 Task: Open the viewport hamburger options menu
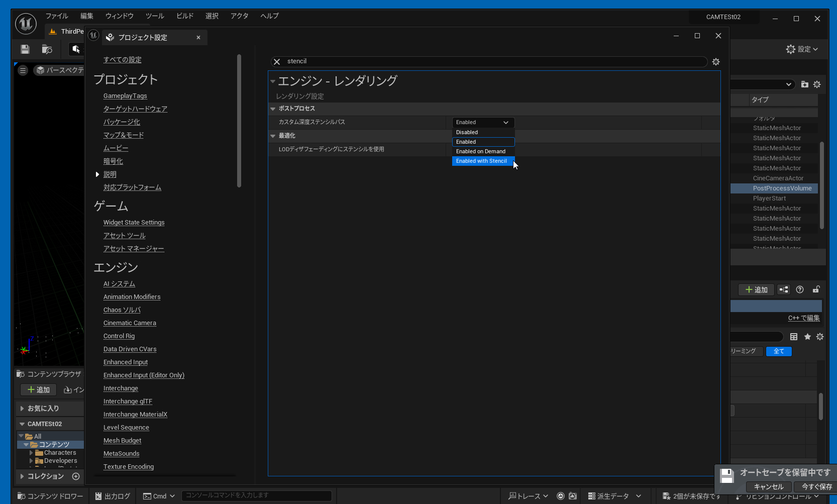tap(23, 71)
